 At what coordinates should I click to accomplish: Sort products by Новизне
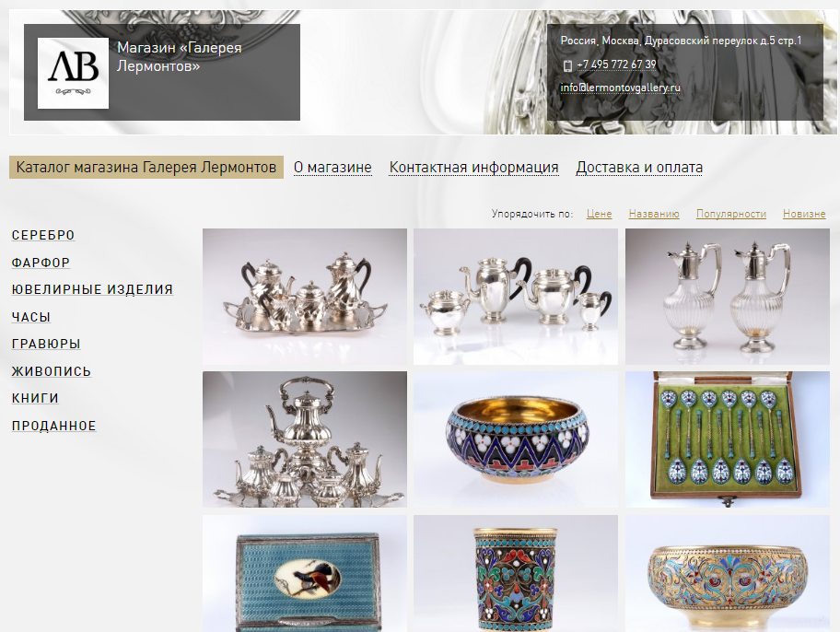click(x=803, y=214)
